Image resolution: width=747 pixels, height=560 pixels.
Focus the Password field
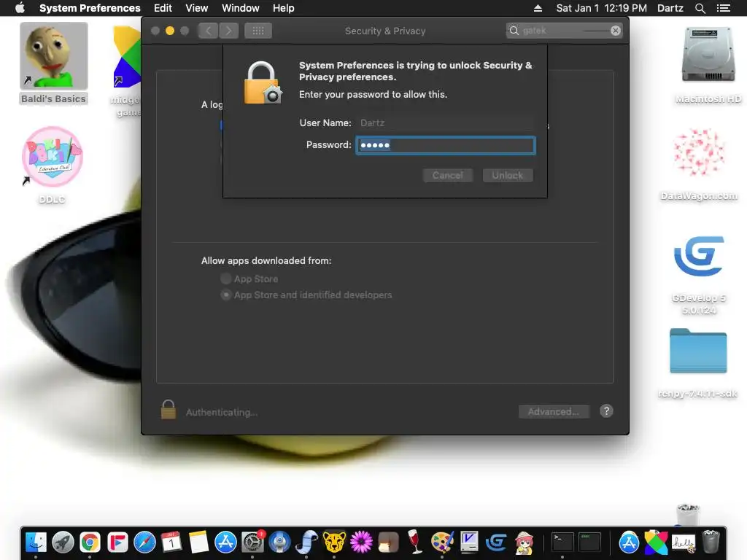tap(446, 145)
